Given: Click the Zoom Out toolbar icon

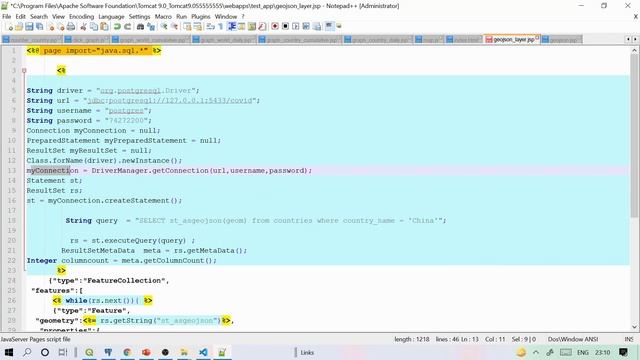Looking at the screenshot, I should click(175, 27).
